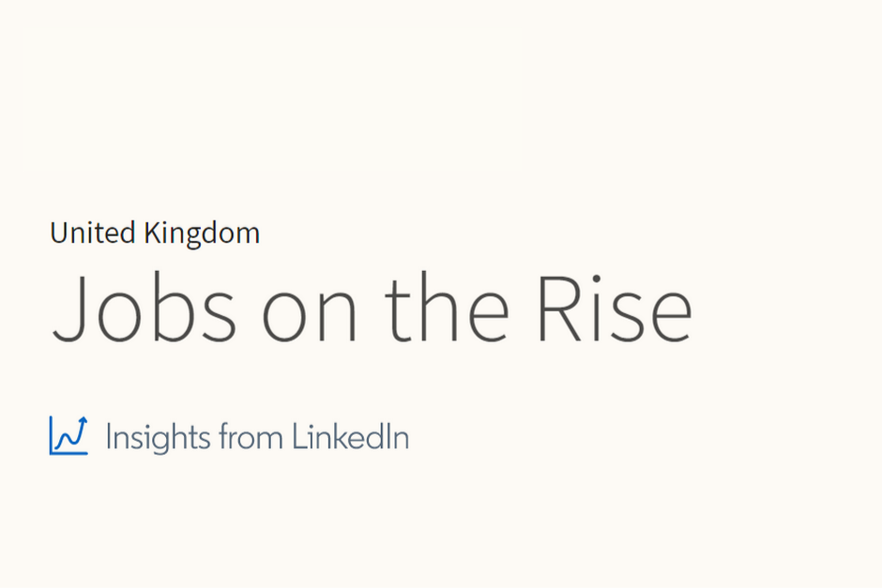Select the United Kingdom country label
The image size is (882, 588).
[155, 233]
